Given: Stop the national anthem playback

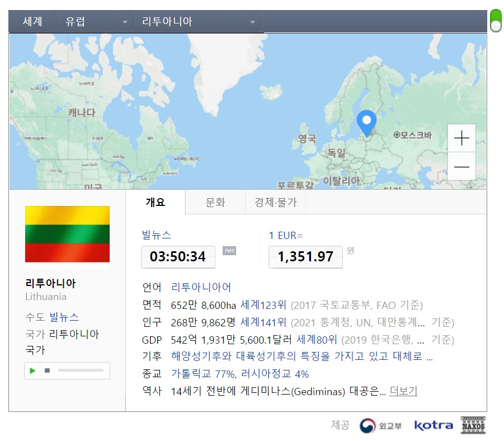Looking at the screenshot, I should click(x=47, y=370).
